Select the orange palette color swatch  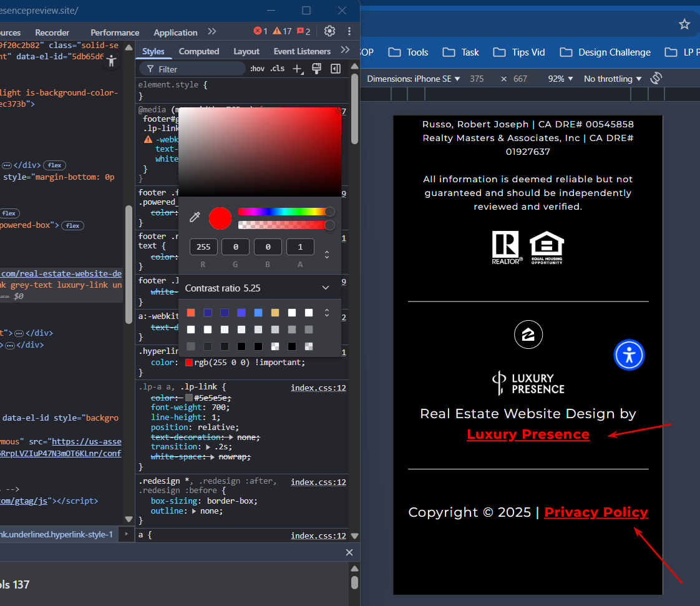point(191,313)
